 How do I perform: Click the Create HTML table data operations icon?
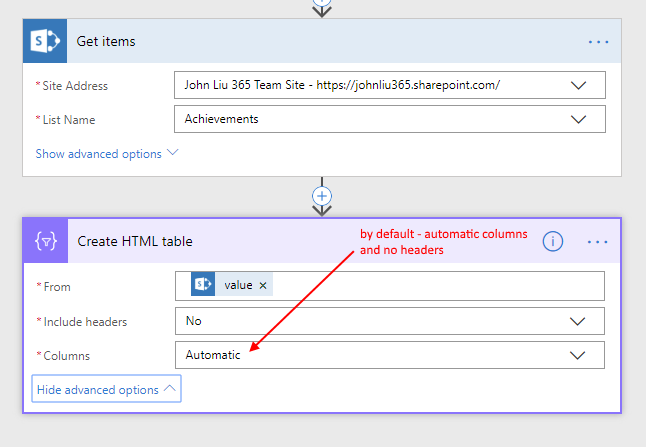45,241
